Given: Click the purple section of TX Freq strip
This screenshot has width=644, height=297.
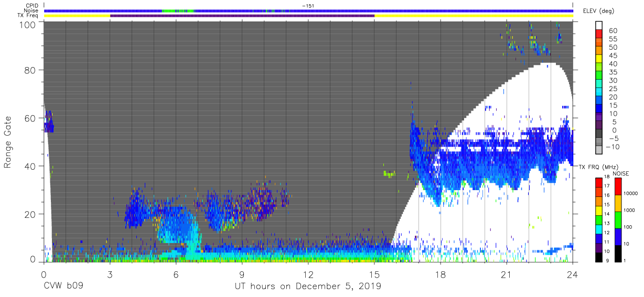Looking at the screenshot, I should pos(242,16).
